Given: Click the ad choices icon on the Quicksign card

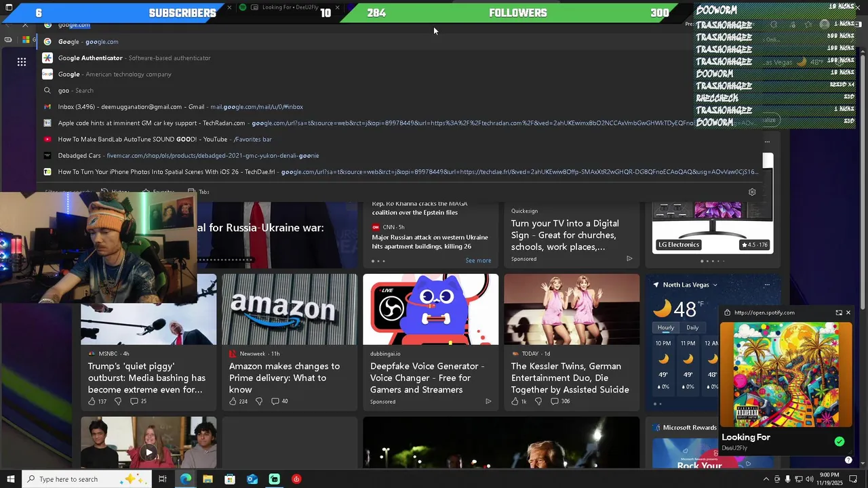Looking at the screenshot, I should point(629,259).
